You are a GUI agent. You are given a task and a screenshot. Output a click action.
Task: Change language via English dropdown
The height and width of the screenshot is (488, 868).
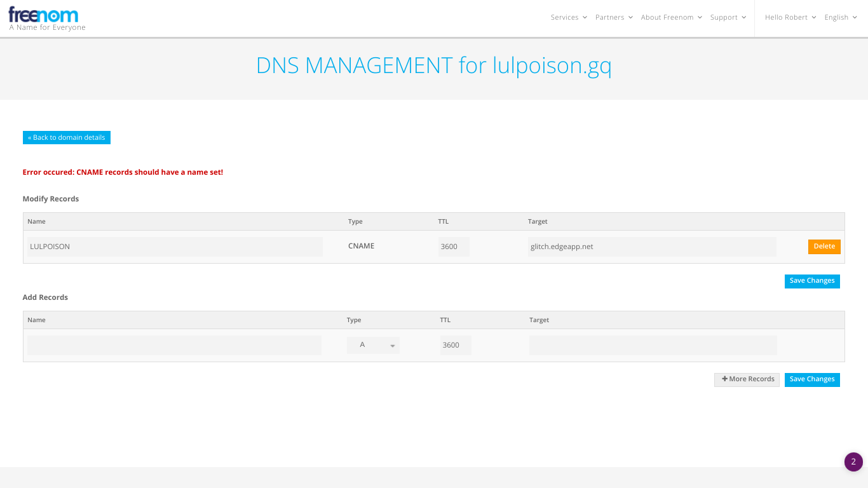pyautogui.click(x=841, y=18)
